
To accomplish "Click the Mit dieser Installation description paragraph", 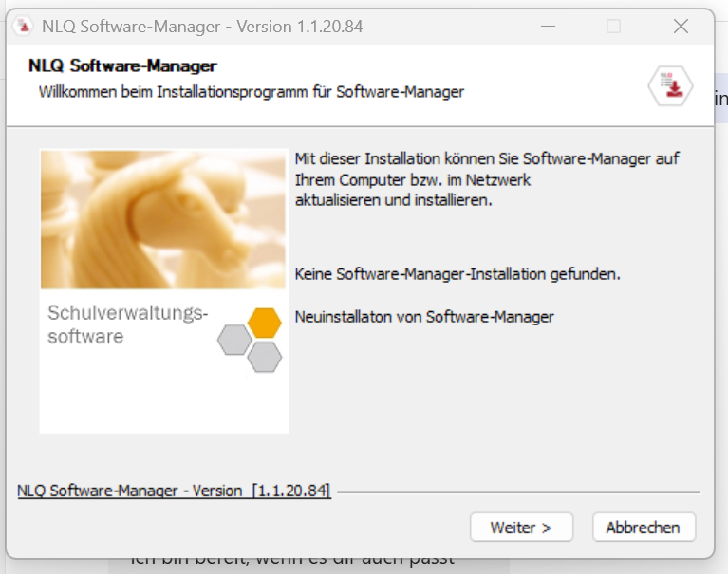I will [486, 179].
